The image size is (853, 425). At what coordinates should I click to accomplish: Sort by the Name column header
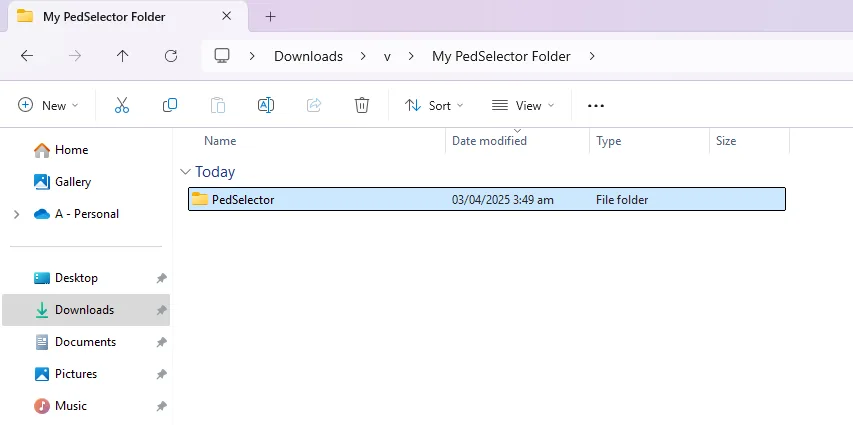220,141
